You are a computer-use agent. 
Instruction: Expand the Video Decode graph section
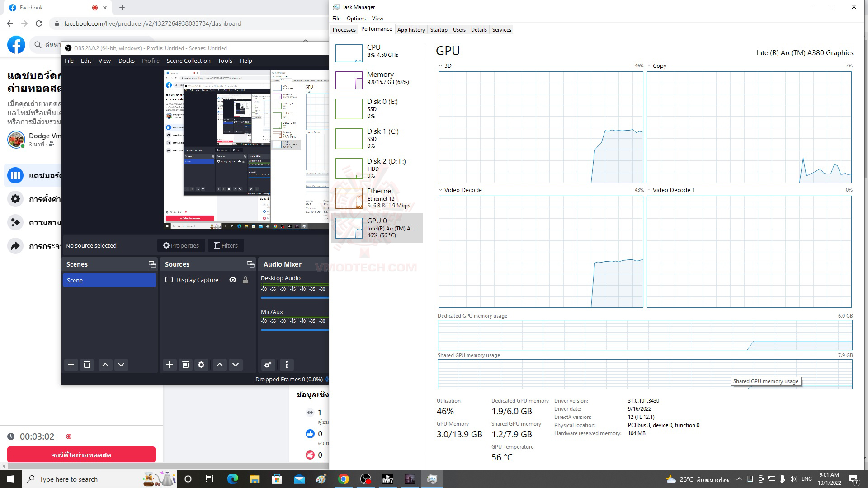pos(441,189)
